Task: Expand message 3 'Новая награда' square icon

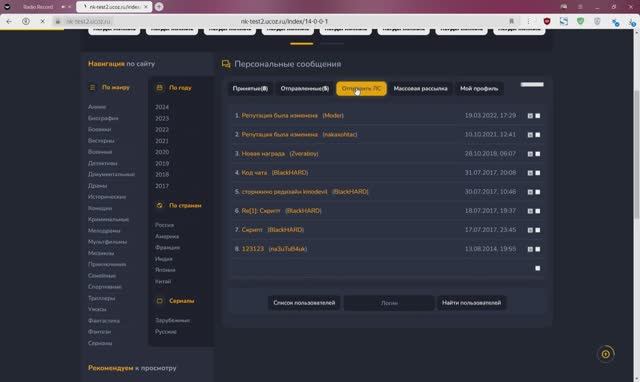Action: (530, 154)
